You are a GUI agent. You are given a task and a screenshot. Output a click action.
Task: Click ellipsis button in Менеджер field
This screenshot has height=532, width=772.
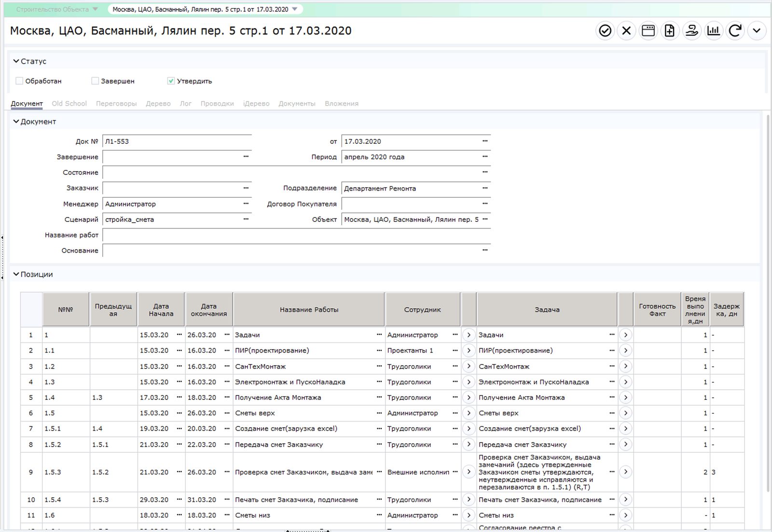point(246,204)
